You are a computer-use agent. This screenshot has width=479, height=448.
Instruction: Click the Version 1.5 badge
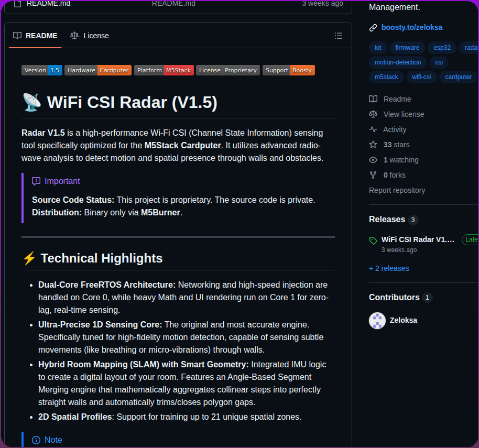pyautogui.click(x=42, y=70)
